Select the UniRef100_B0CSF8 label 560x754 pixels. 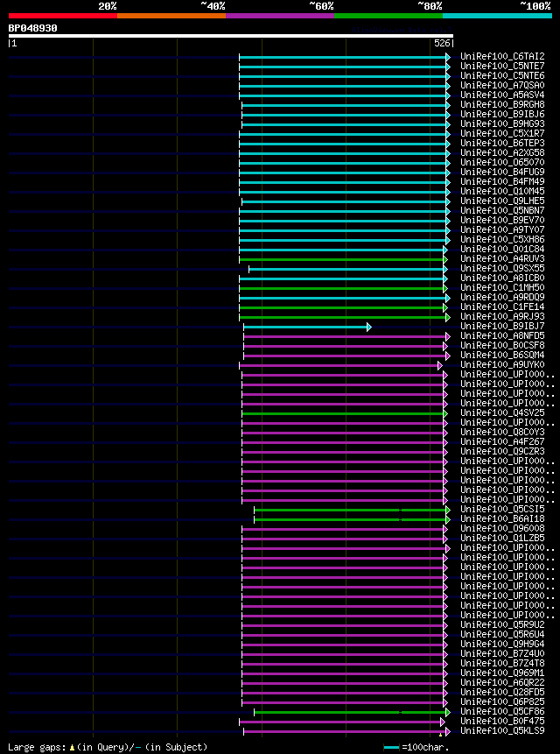502,345
